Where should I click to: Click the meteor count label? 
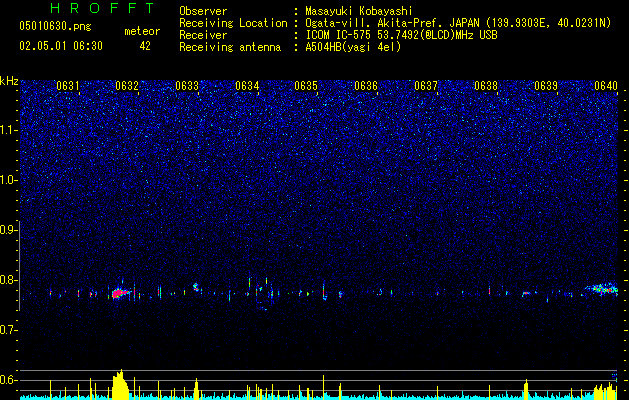pos(142,31)
